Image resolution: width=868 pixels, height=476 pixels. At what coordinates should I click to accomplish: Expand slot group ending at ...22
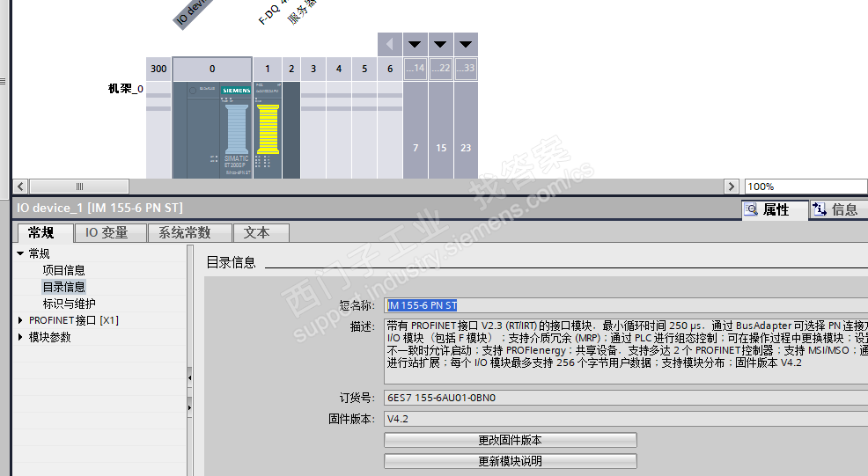pyautogui.click(x=440, y=44)
